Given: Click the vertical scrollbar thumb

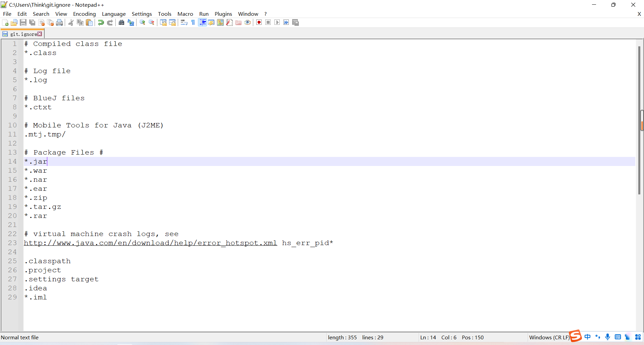Looking at the screenshot, I should click(639, 120).
